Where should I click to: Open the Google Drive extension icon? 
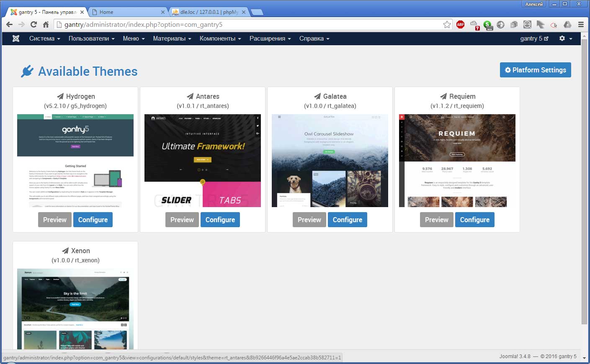pyautogui.click(x=567, y=25)
